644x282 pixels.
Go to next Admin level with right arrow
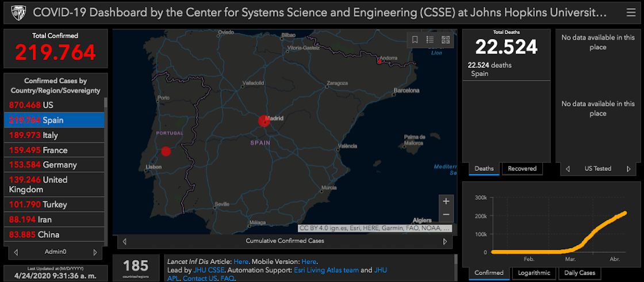pos(95,252)
